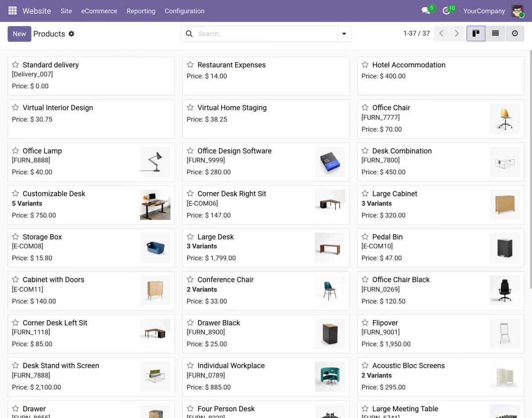Viewport: 532px width, 418px height.
Task: Expand the search options dropdown arrow
Action: (x=344, y=34)
